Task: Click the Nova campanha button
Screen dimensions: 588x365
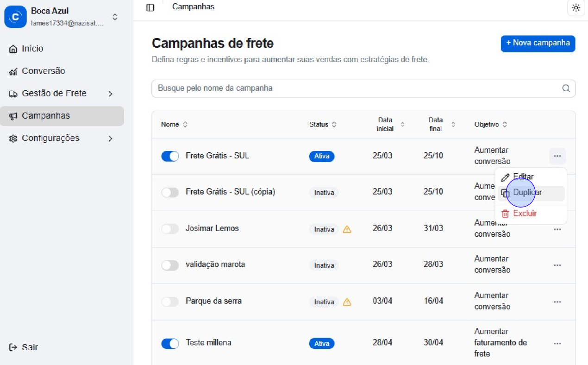Action: pyautogui.click(x=538, y=43)
